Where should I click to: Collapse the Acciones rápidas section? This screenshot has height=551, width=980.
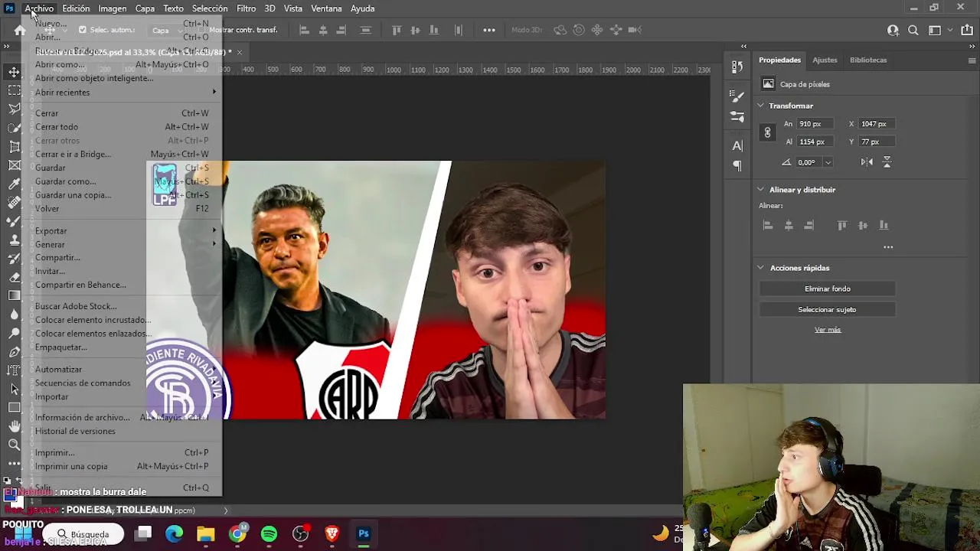click(761, 268)
